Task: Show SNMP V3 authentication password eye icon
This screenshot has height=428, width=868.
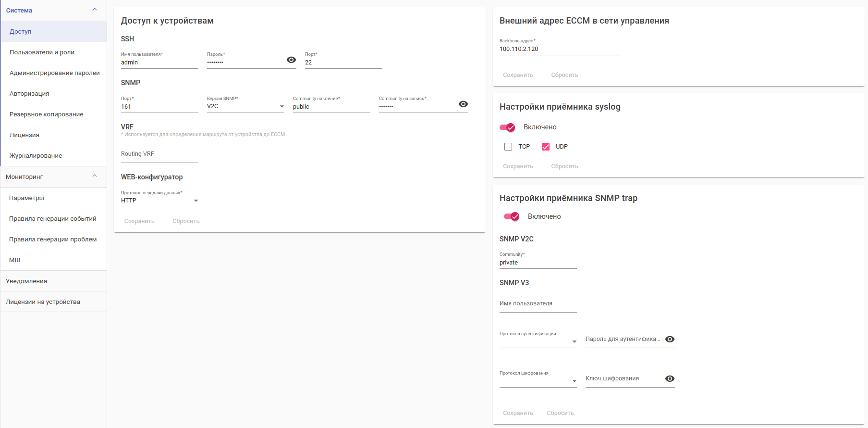Action: [x=670, y=340]
